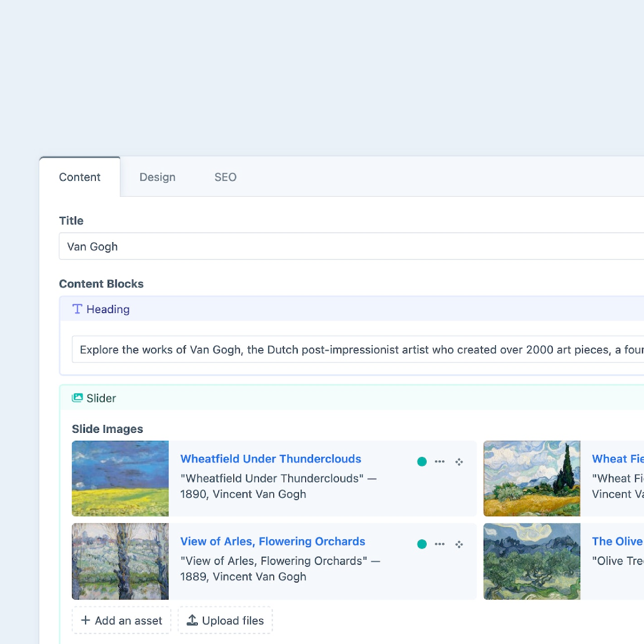Click View of Arles orchards thumbnail
Viewport: 644px width, 644px height.
pos(120,561)
